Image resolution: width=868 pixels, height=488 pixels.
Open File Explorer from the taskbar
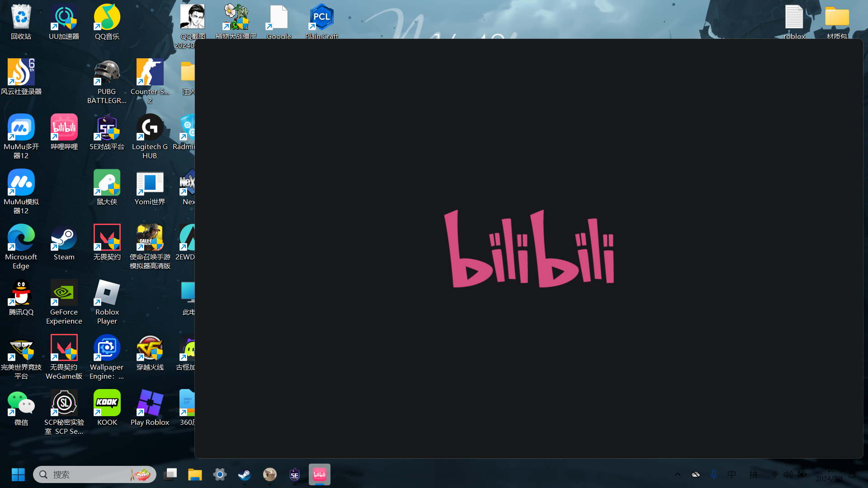pos(195,474)
